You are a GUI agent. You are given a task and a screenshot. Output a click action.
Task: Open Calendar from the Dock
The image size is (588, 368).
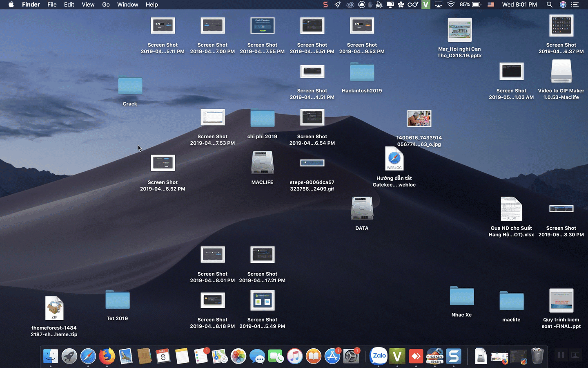(x=163, y=356)
